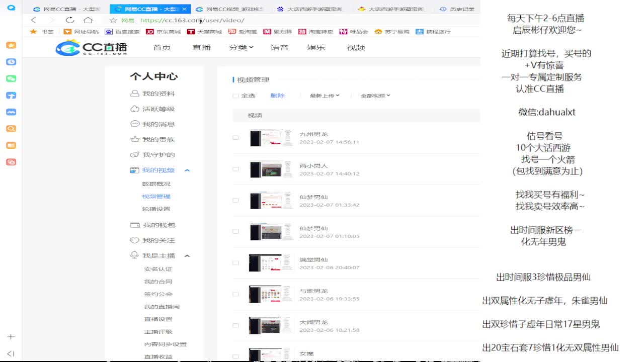Open the 九州男龙 video thumbnail
The height and width of the screenshot is (362, 644).
pyautogui.click(x=271, y=138)
